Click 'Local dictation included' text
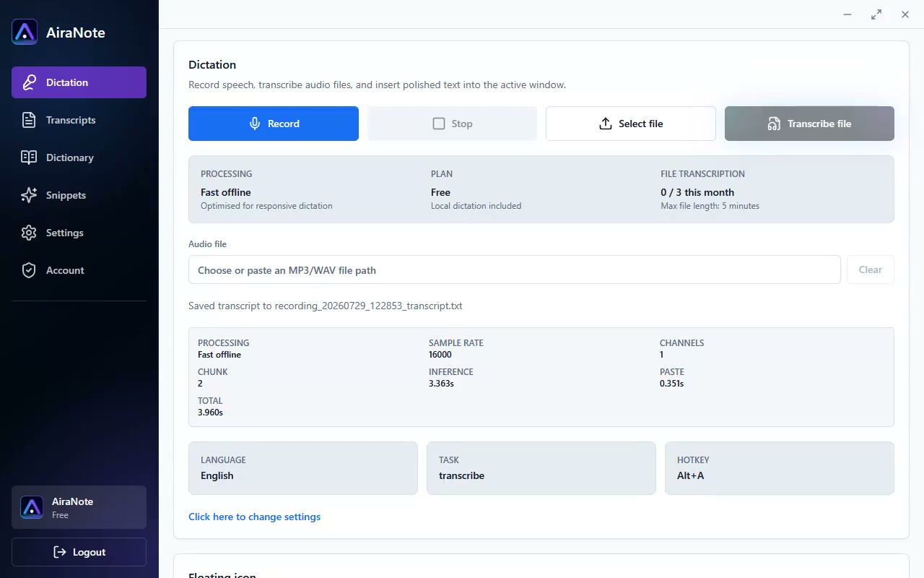The height and width of the screenshot is (578, 924). pyautogui.click(x=476, y=206)
